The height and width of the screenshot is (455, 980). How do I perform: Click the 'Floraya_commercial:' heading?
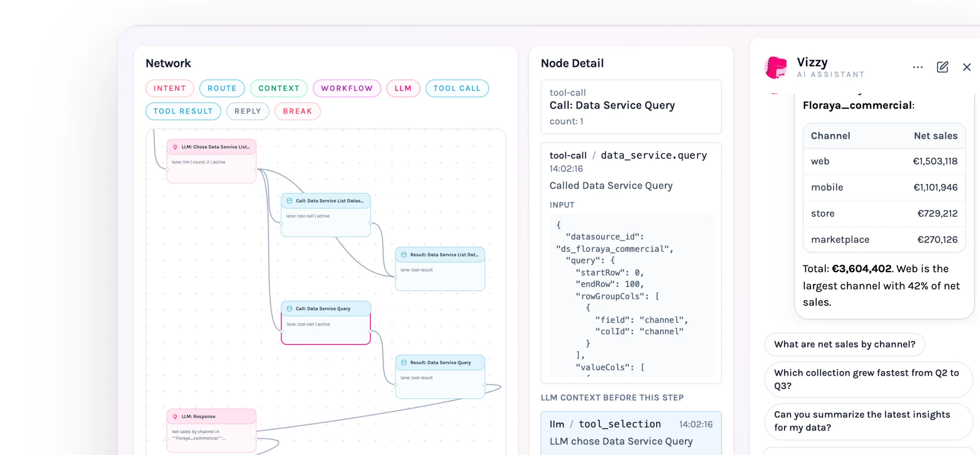click(x=858, y=105)
